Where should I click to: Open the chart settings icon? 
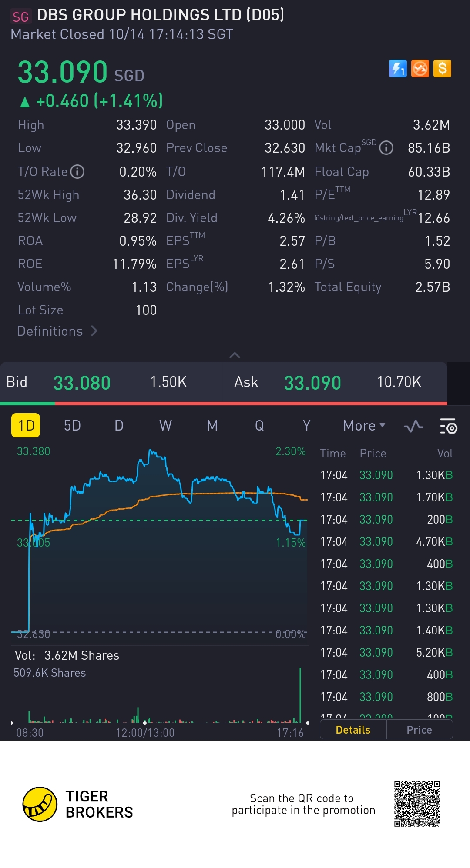448,426
